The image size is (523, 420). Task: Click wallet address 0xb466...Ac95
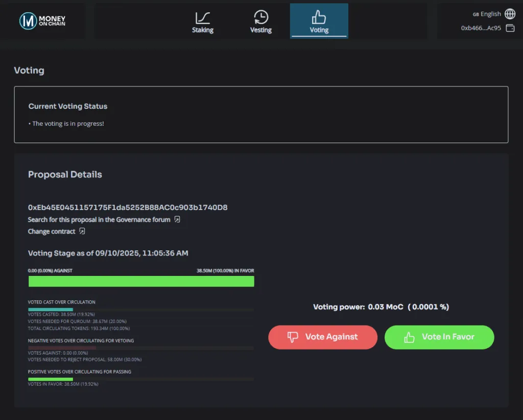(x=481, y=28)
